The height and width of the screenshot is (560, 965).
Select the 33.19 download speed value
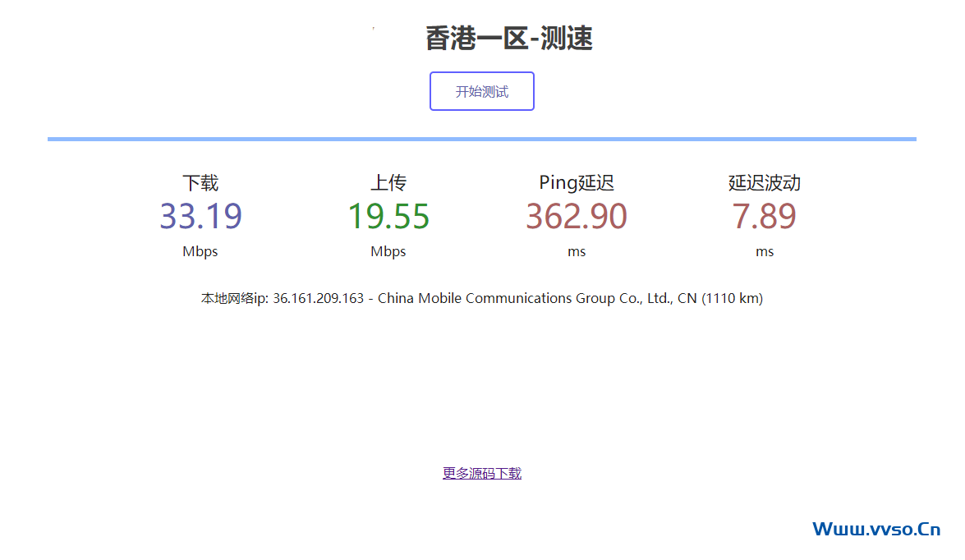coord(200,216)
